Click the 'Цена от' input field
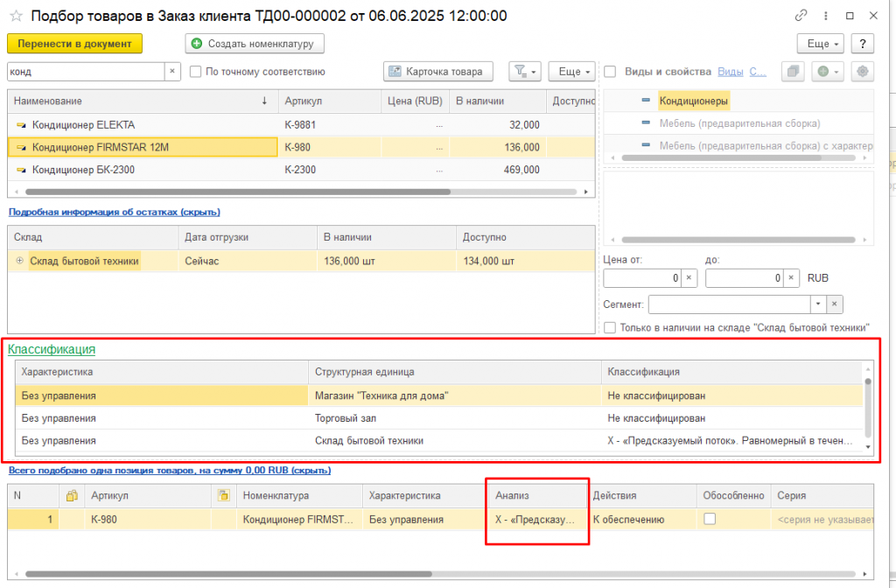 point(642,278)
